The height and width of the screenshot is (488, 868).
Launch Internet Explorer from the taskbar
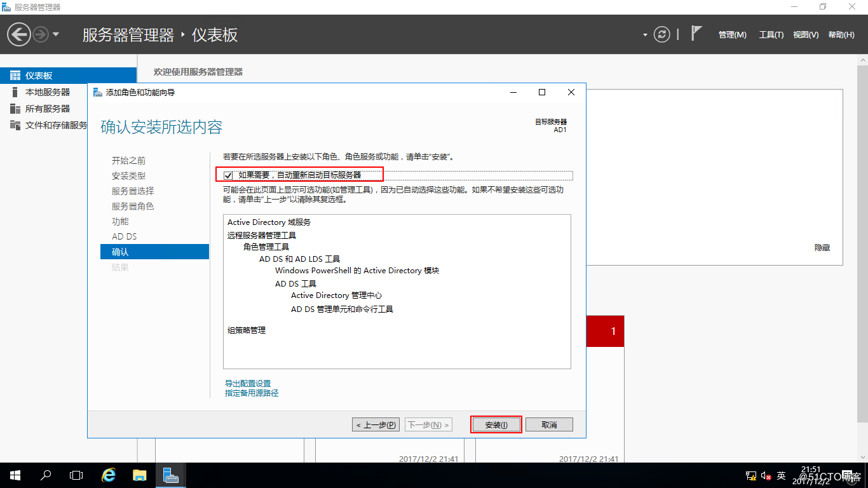(109, 475)
